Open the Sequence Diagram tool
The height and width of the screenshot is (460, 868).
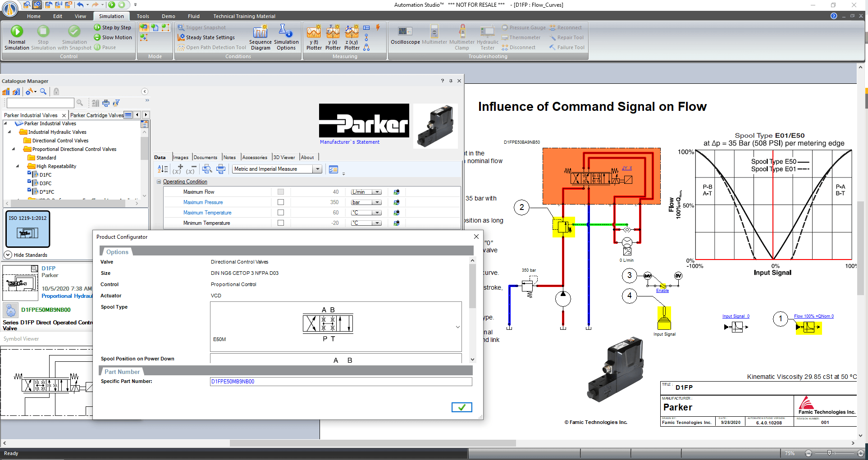[260, 36]
